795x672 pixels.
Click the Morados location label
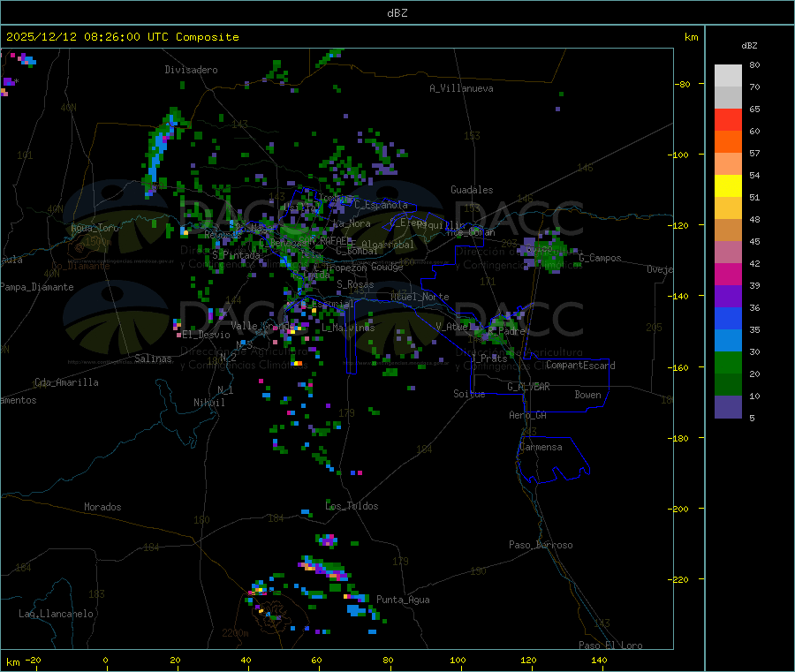pyautogui.click(x=103, y=507)
